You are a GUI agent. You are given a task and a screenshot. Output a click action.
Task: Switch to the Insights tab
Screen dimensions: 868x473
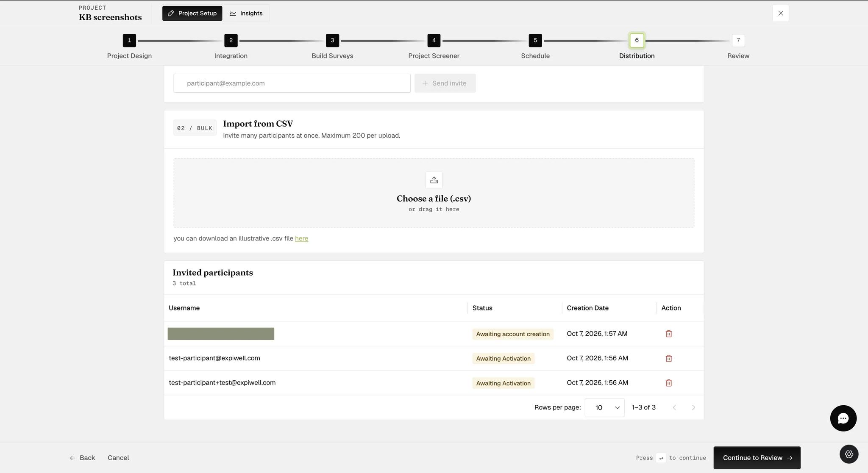(x=246, y=13)
